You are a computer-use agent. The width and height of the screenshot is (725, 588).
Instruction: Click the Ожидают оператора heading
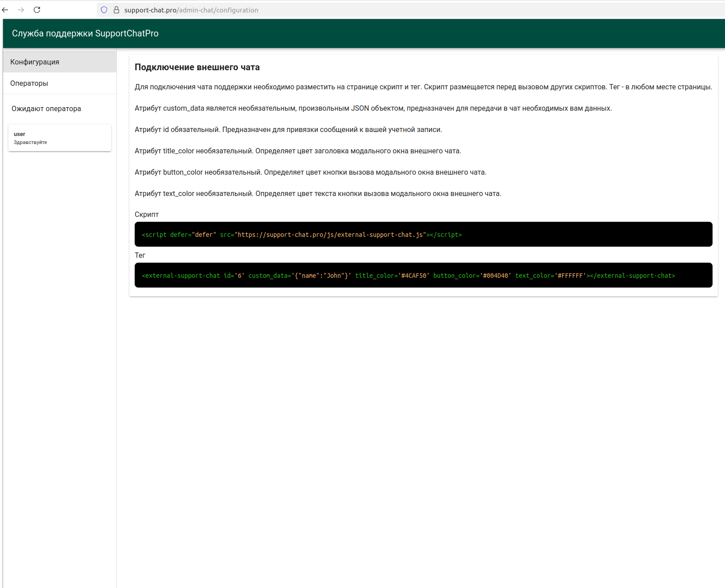(x=46, y=108)
